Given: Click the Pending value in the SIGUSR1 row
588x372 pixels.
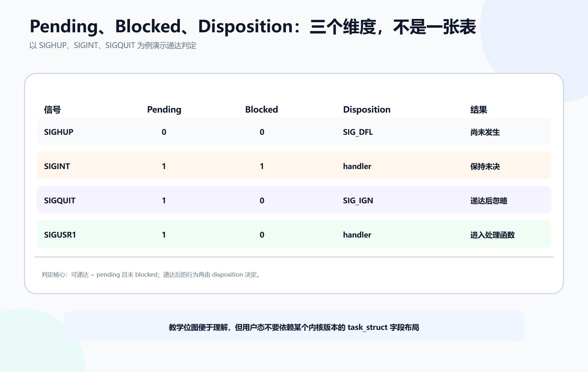Looking at the screenshot, I should [164, 235].
